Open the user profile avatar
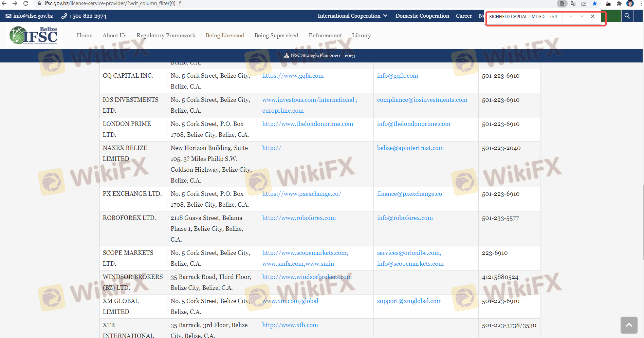644x338 pixels. coord(630,3)
